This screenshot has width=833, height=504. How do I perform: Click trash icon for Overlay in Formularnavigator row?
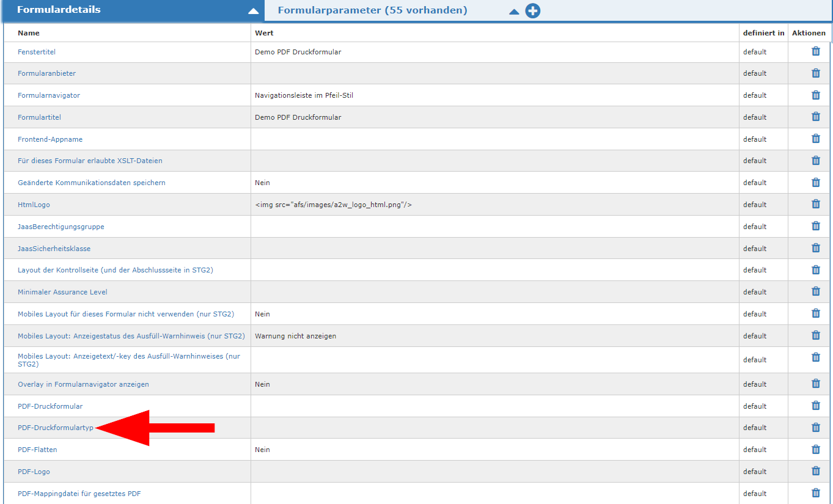(815, 384)
